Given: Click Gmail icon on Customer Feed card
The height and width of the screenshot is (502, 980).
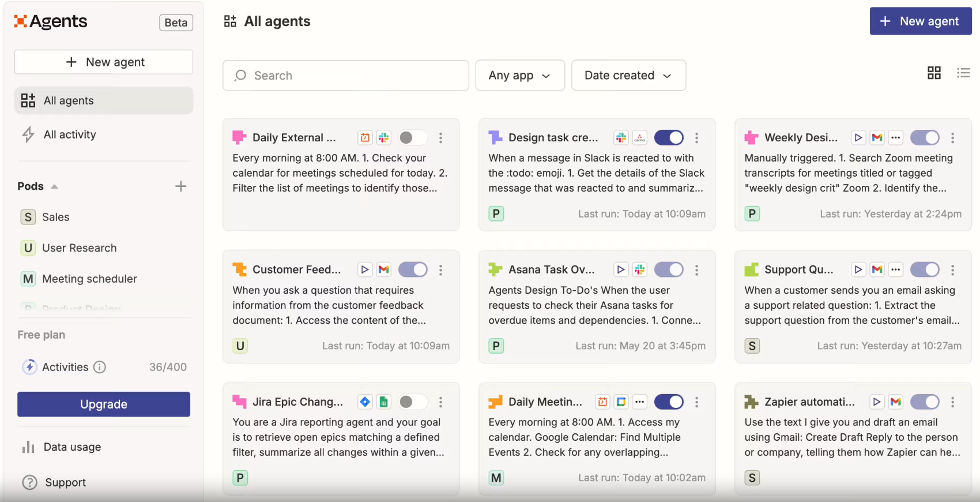Looking at the screenshot, I should pos(384,269).
